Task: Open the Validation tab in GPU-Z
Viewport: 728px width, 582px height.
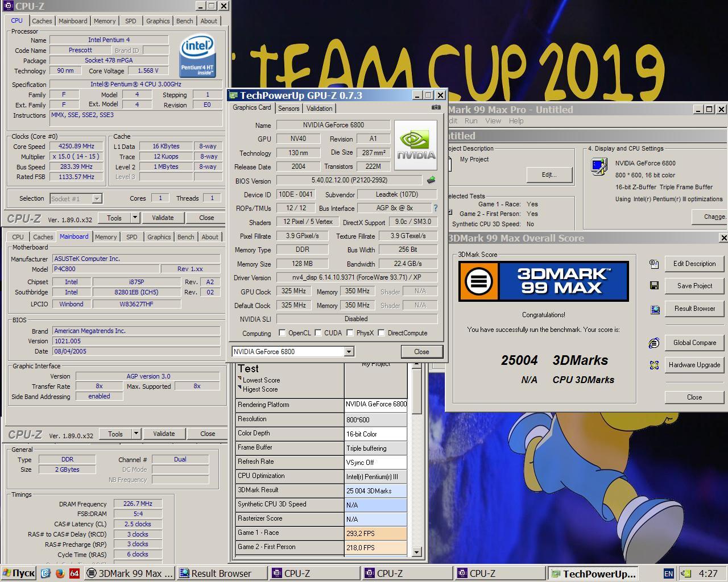Action: (319, 109)
